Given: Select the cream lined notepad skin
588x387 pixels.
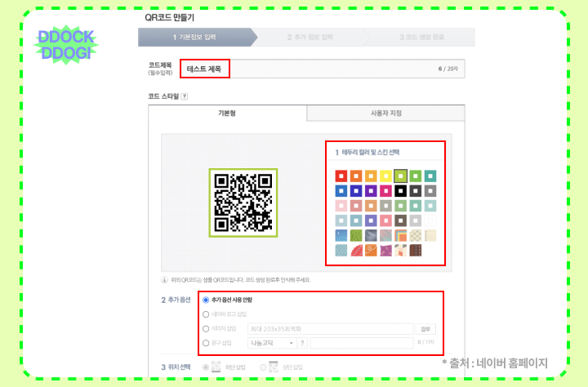Looking at the screenshot, I should tap(430, 235).
